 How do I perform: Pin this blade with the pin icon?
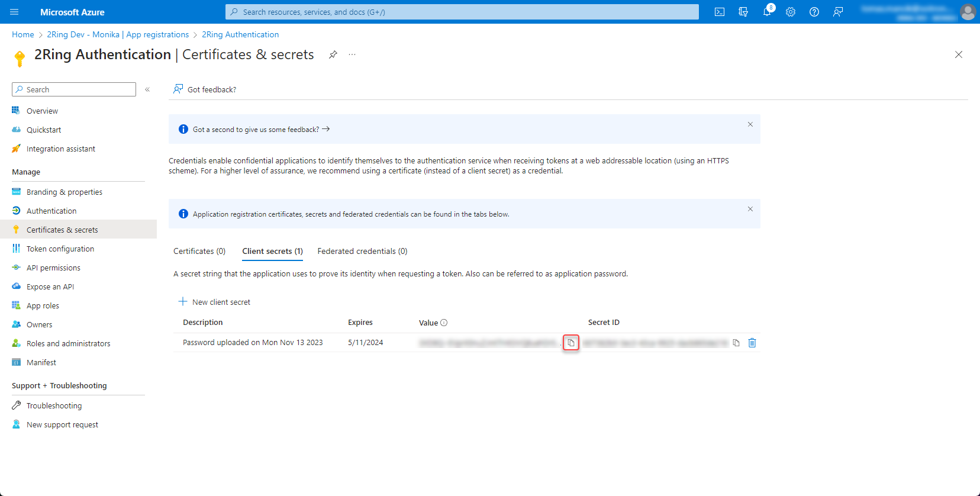(333, 54)
